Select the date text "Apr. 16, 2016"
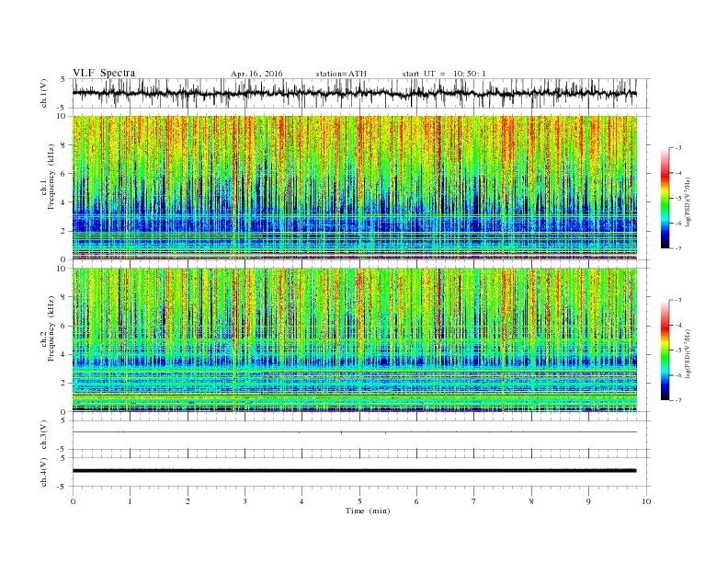The height and width of the screenshot is (563, 728). coord(256,74)
